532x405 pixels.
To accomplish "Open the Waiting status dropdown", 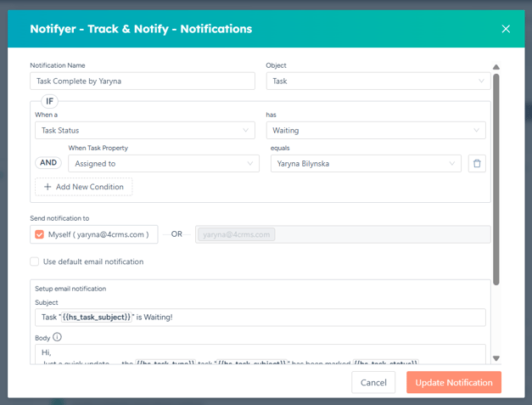I will pyautogui.click(x=376, y=131).
